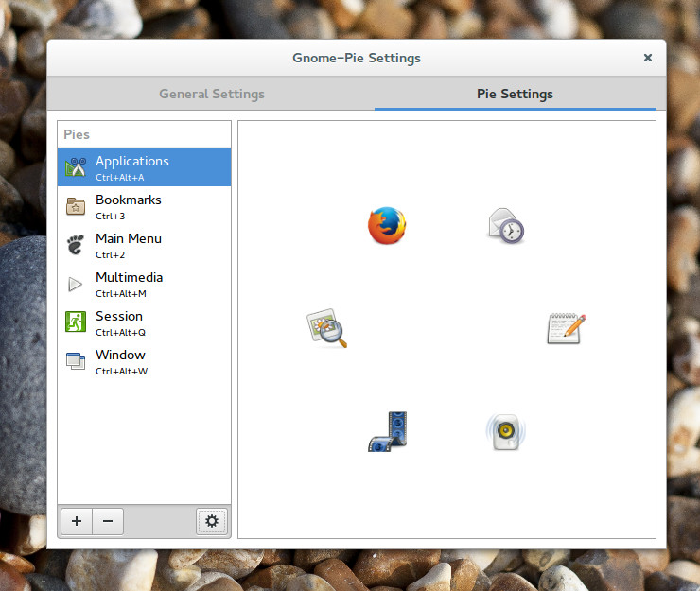Switch to General Settings tab
The image size is (700, 591).
[212, 94]
